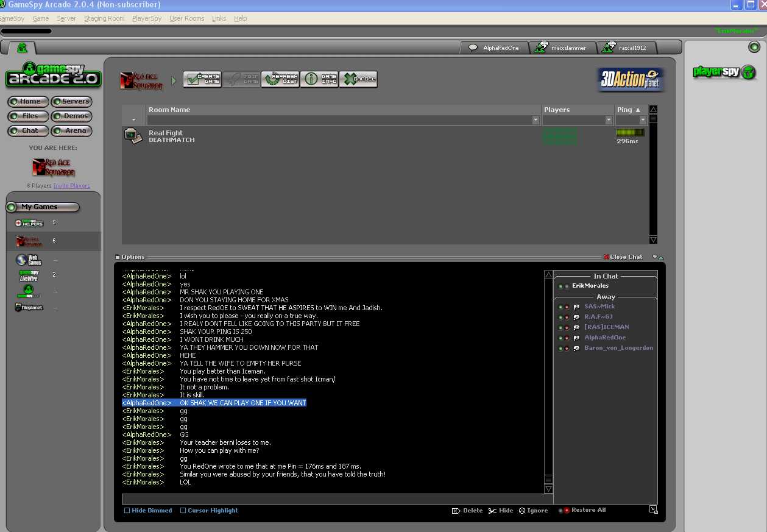
Task: Click the Hide scissors chat action
Action: 501,511
